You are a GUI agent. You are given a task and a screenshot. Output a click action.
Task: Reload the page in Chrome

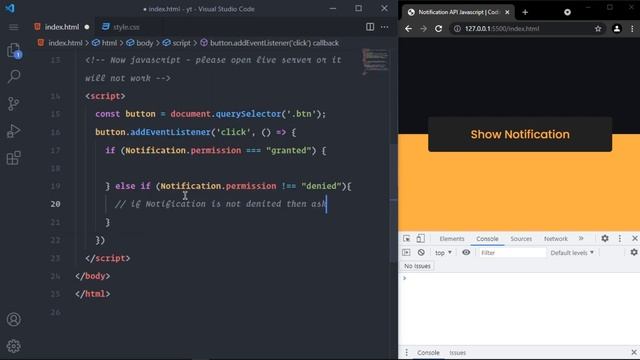coord(438,29)
